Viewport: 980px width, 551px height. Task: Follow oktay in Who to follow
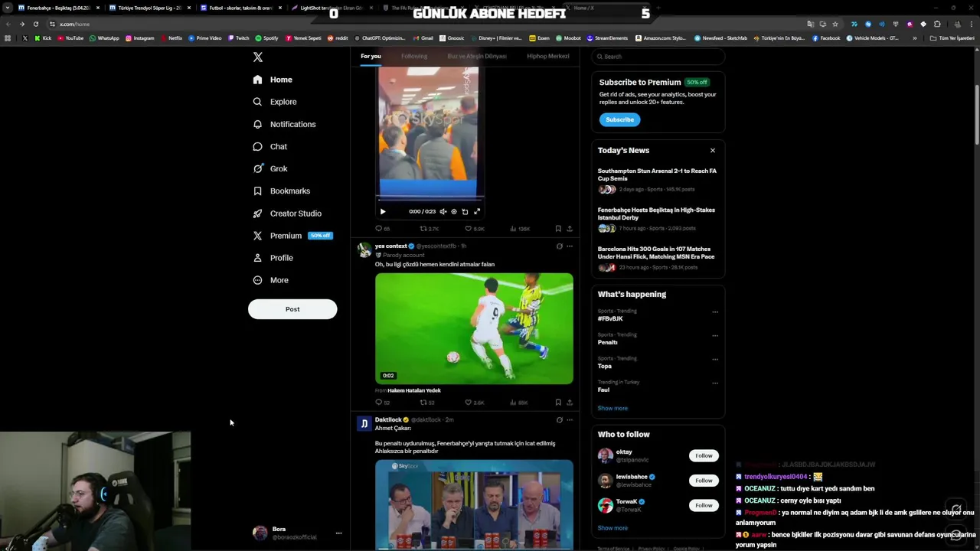point(704,456)
